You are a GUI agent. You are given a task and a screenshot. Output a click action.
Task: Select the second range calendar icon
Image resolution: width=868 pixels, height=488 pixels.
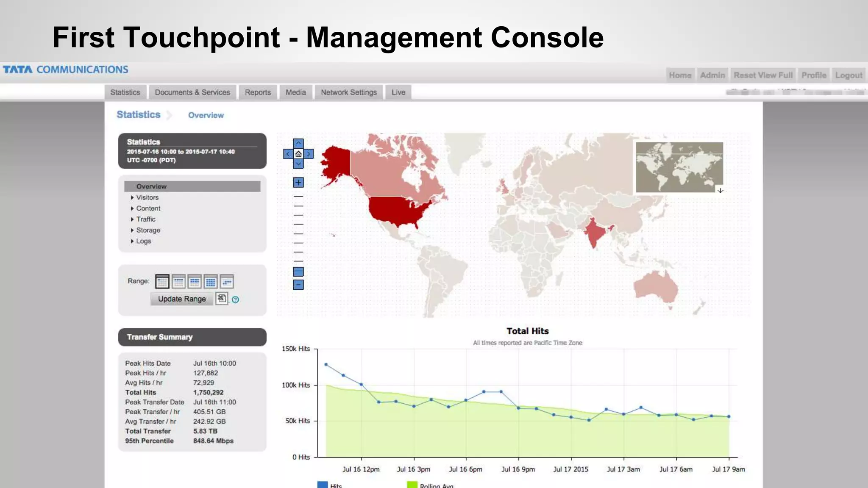(178, 281)
